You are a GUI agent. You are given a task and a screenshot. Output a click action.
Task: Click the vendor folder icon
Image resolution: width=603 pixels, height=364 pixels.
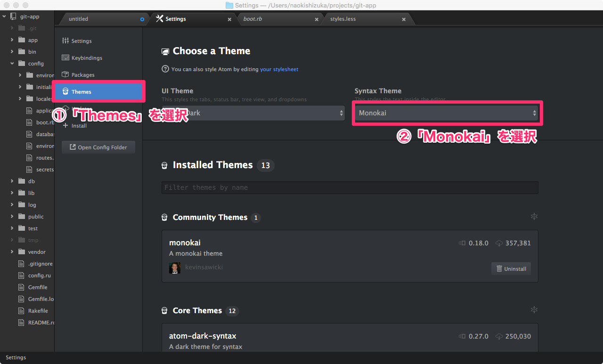(x=21, y=252)
